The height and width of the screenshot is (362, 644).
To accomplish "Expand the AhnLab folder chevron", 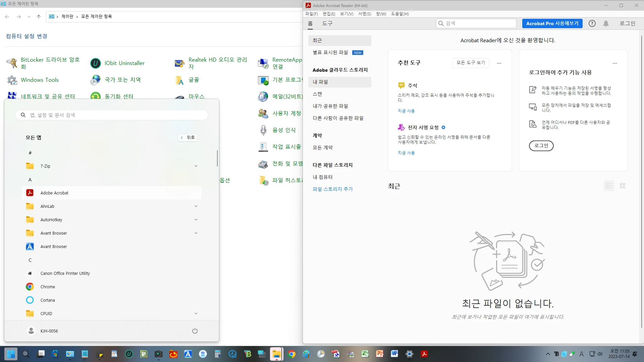I will tap(196, 206).
